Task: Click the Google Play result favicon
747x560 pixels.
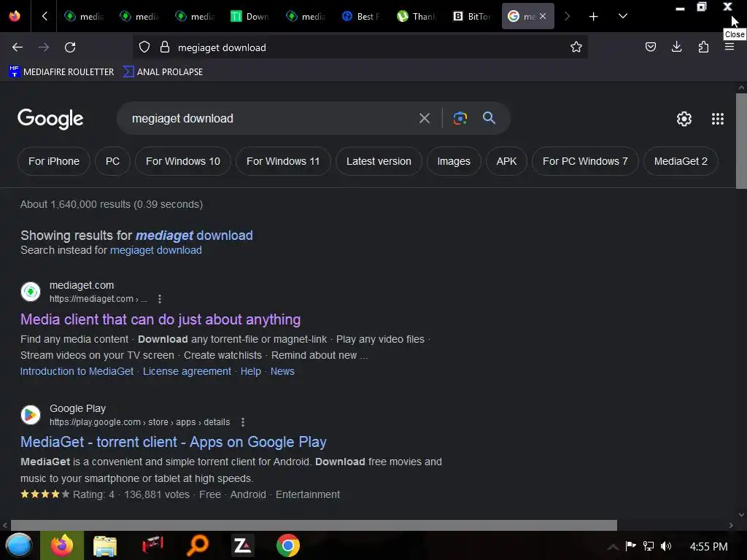Action: pos(31,415)
